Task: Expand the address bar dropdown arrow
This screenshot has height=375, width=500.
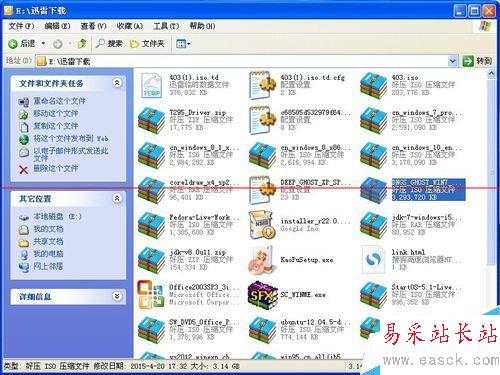Action: [x=452, y=61]
